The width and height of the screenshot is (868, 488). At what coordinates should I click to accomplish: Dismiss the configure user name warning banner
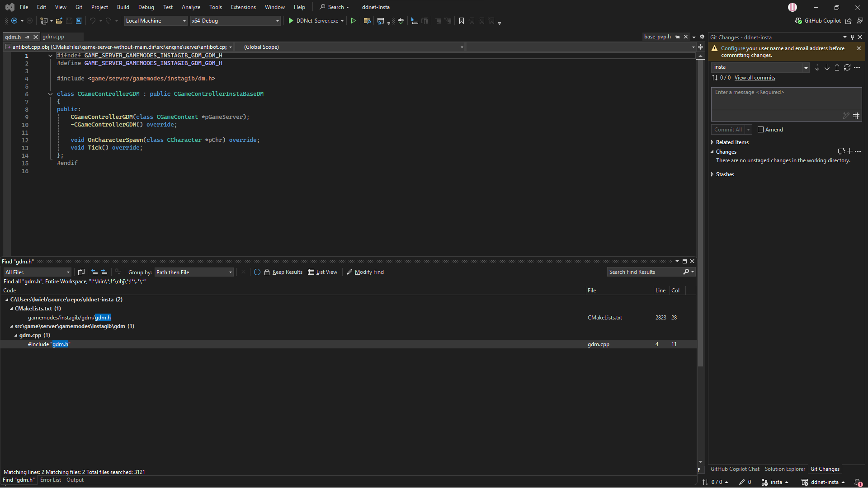(x=859, y=48)
